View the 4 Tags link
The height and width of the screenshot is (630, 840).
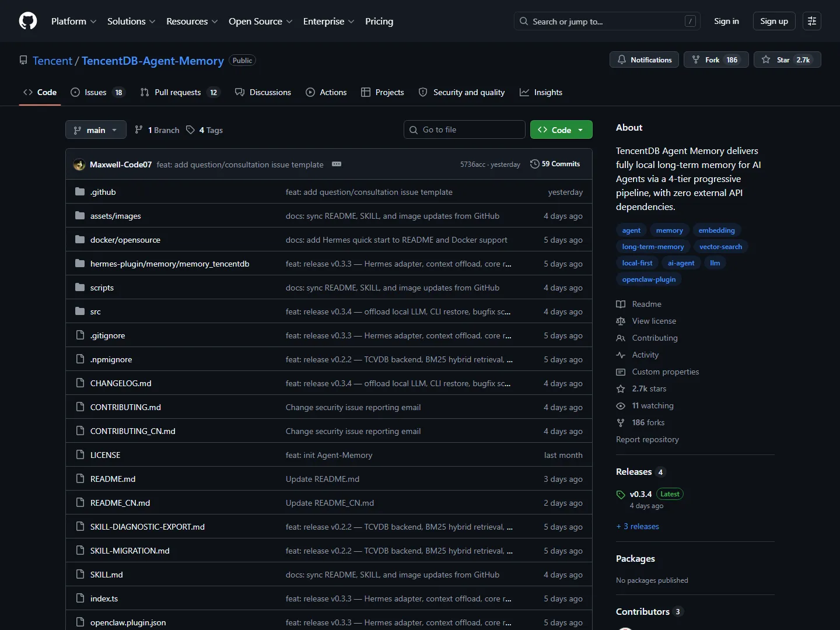point(205,129)
